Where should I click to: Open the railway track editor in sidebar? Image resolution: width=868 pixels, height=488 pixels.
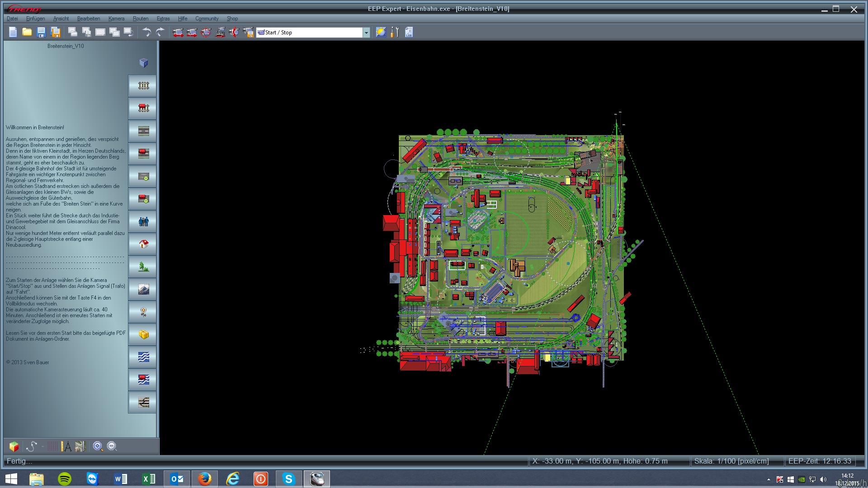point(143,86)
